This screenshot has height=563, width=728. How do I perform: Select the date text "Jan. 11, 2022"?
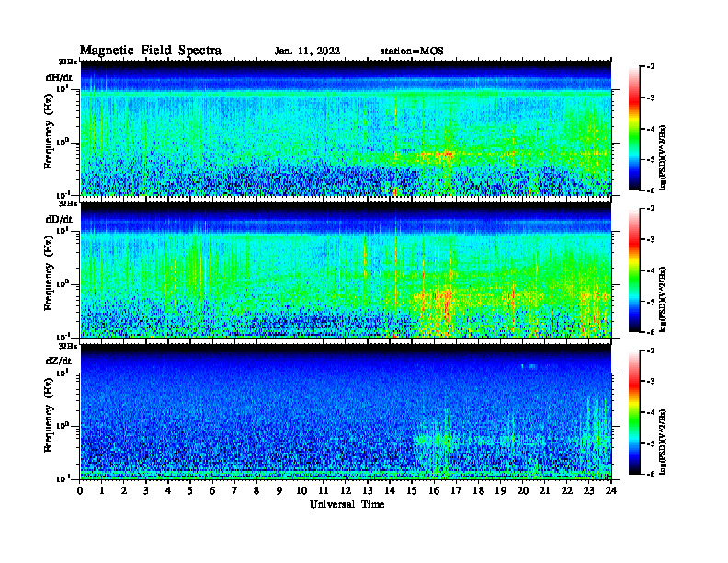(x=307, y=52)
